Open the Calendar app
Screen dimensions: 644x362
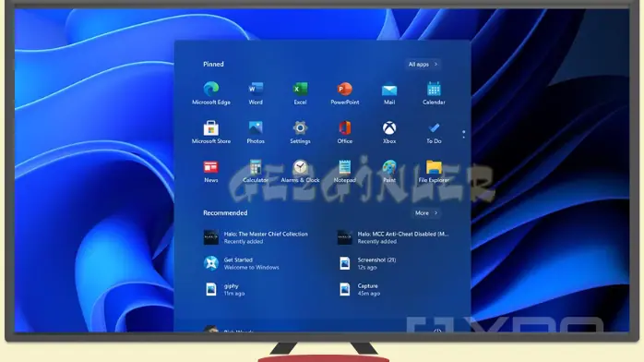tap(434, 93)
